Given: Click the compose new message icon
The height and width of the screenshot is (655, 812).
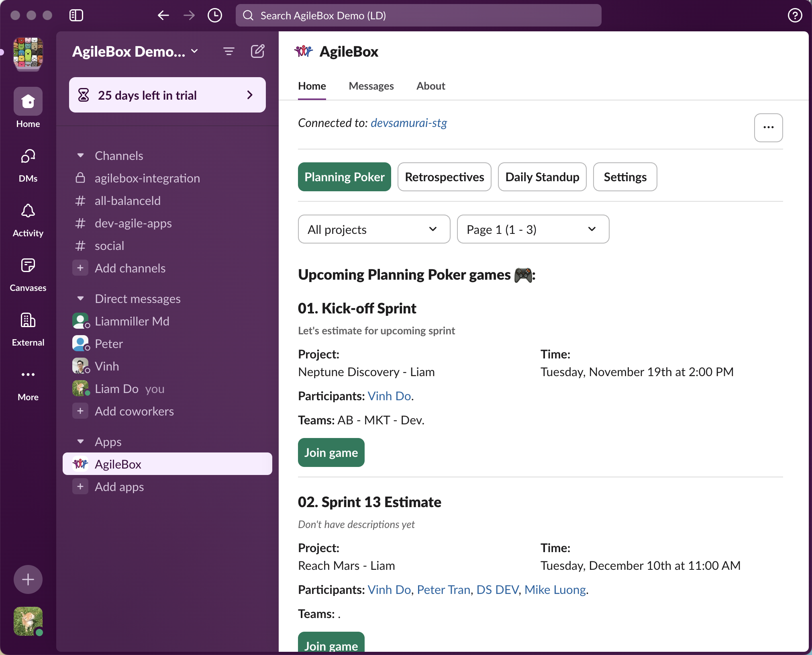Looking at the screenshot, I should tap(257, 51).
